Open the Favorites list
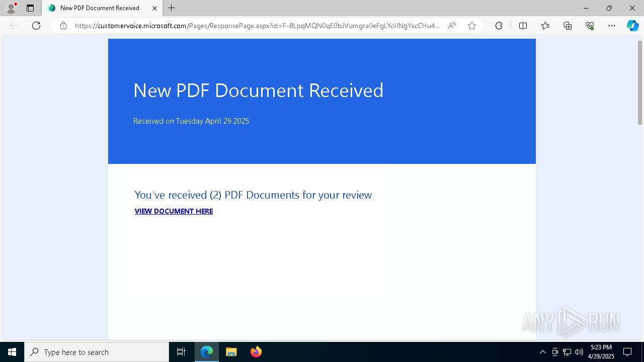The width and height of the screenshot is (644, 362). [x=545, y=26]
